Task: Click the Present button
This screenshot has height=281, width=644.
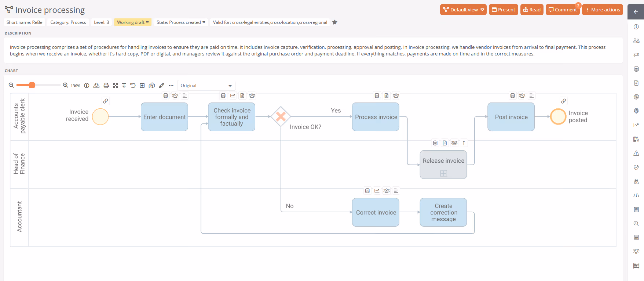Action: coord(503,10)
